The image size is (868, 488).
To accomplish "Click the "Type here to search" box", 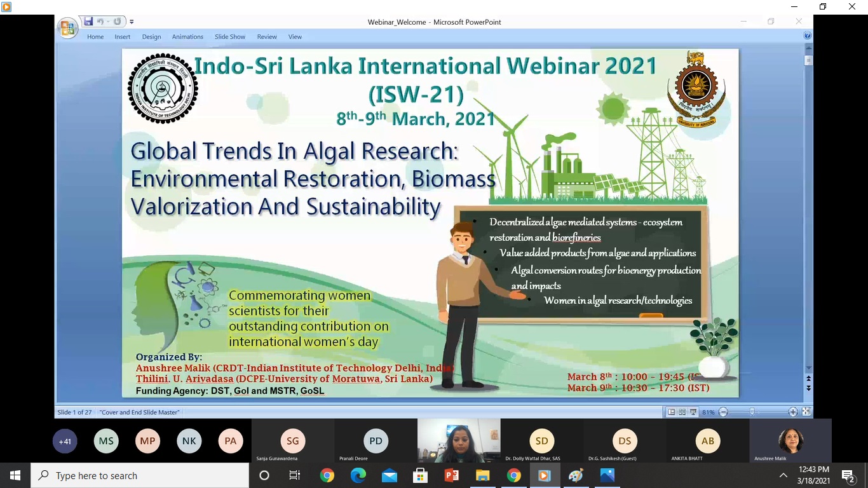I will coord(140,475).
